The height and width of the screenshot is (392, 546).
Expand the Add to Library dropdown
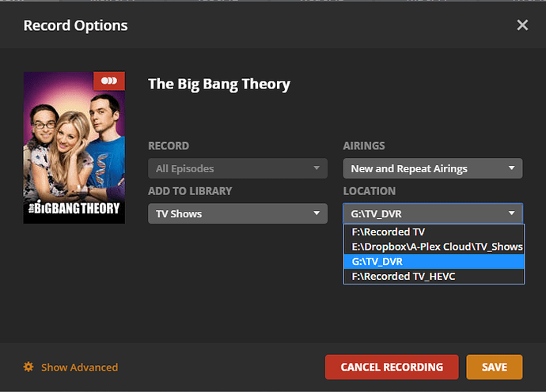(237, 213)
